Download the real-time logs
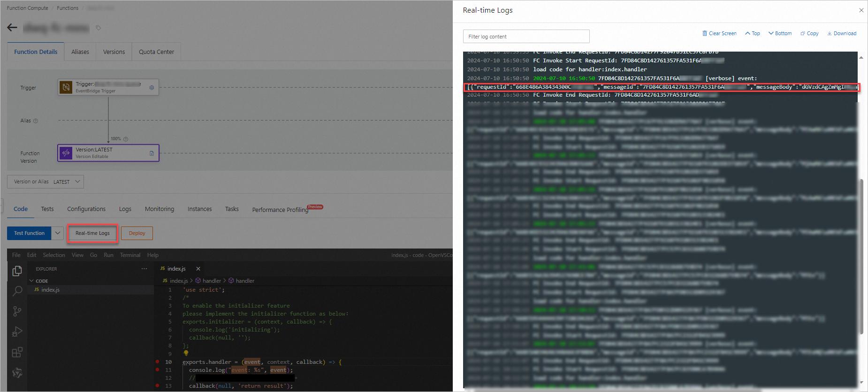The width and height of the screenshot is (868, 392). [x=842, y=33]
